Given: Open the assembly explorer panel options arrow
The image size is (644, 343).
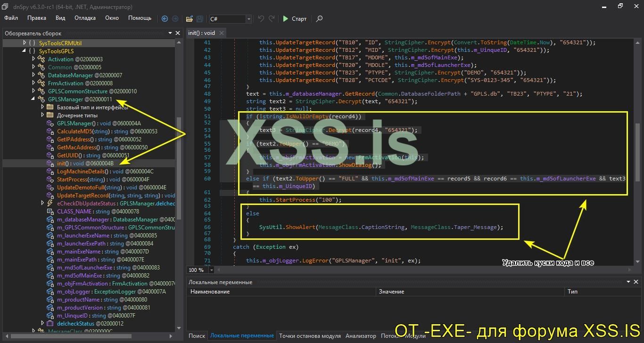Looking at the screenshot, I should (170, 33).
